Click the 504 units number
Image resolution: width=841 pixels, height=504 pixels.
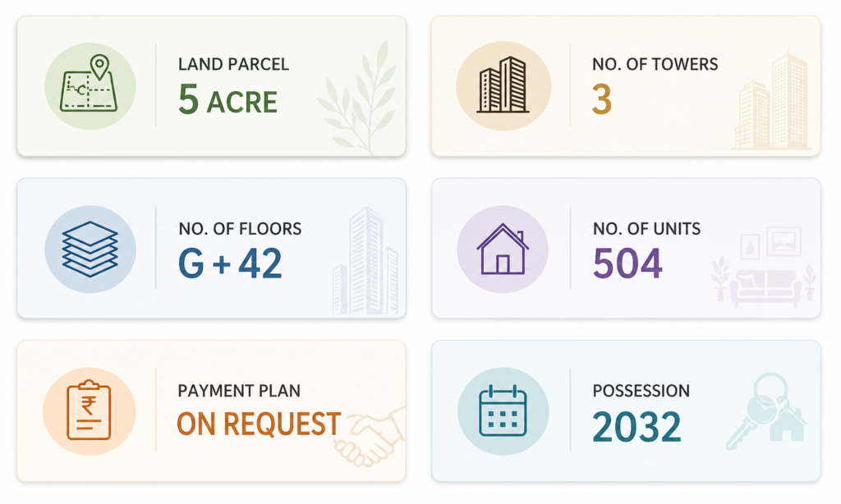point(627,263)
